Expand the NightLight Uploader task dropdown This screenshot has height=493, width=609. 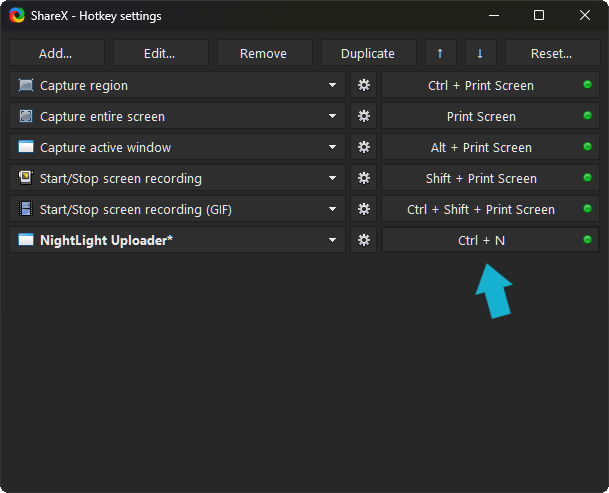(332, 240)
